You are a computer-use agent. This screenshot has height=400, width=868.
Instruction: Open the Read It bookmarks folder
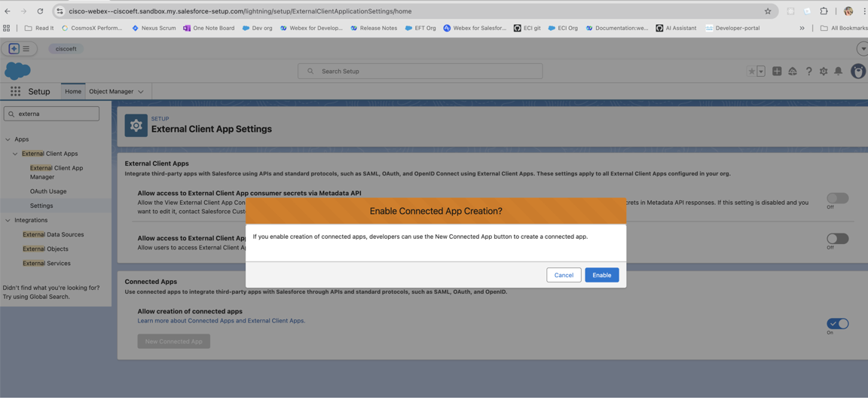[x=38, y=28]
